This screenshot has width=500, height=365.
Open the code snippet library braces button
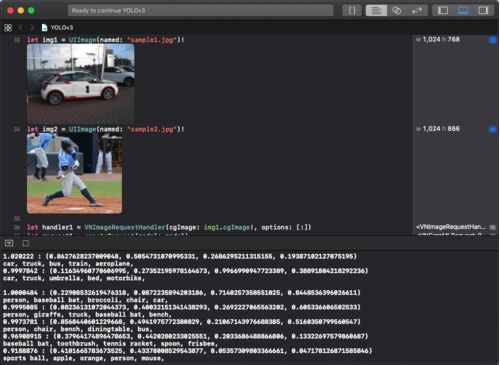pos(352,11)
